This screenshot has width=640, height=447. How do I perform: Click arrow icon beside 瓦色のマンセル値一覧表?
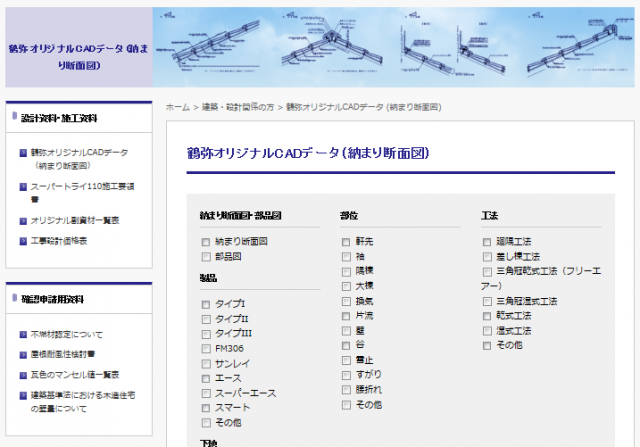23,375
